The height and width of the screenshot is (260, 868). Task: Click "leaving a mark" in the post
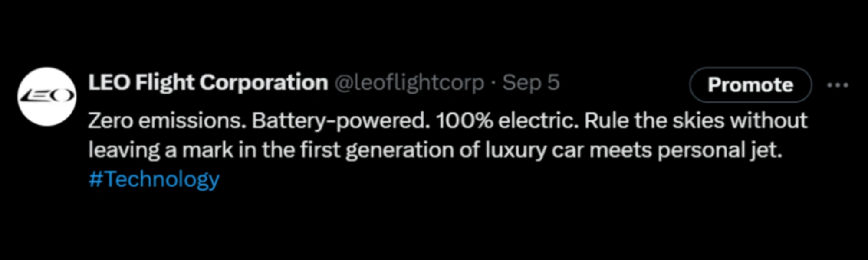tap(161, 150)
